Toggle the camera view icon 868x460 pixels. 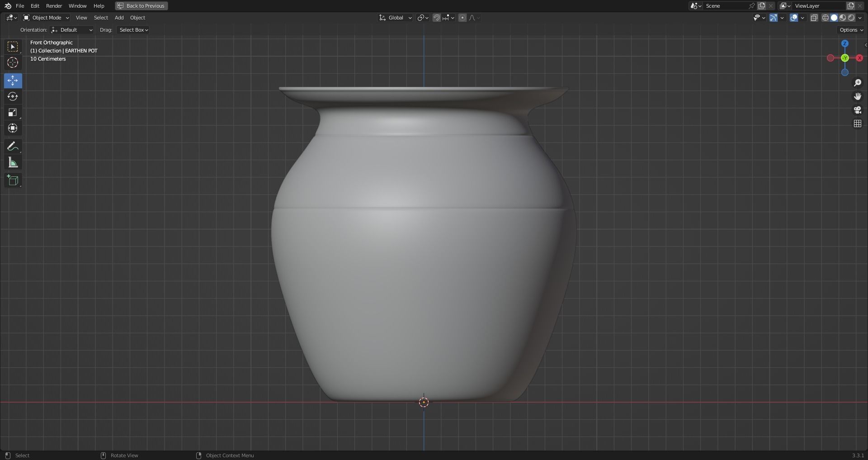pyautogui.click(x=858, y=110)
